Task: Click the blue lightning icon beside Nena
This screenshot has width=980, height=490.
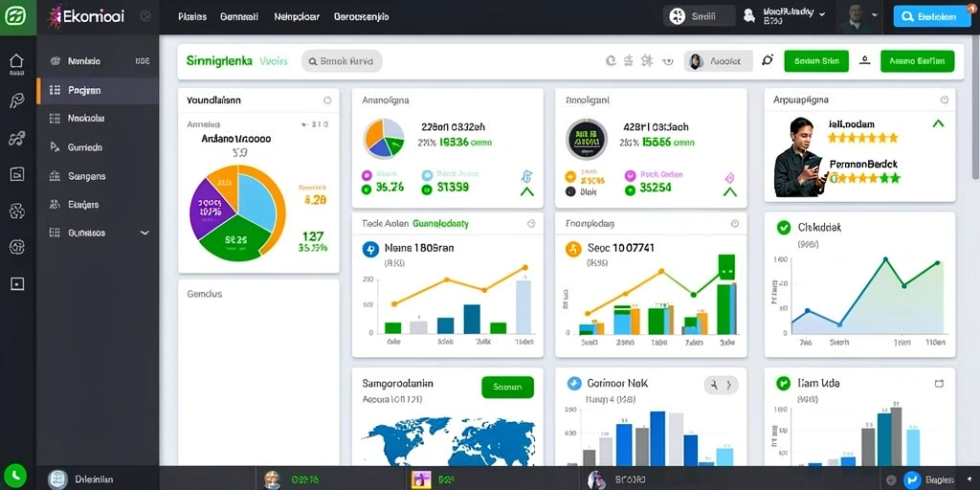Action: point(370,250)
